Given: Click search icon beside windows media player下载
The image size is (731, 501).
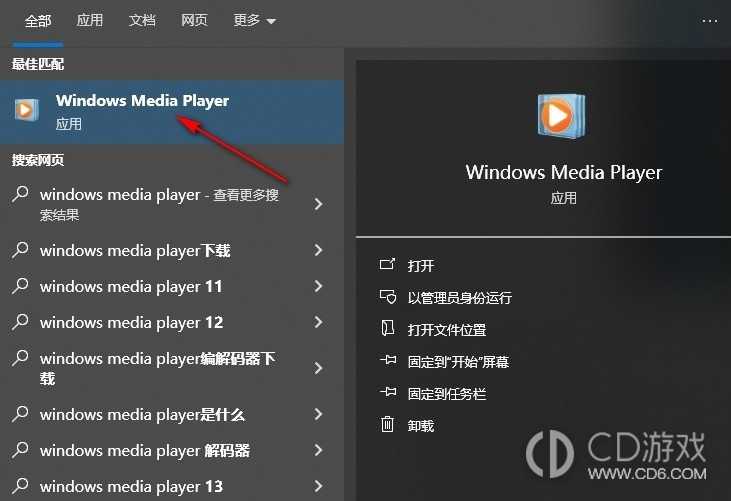Looking at the screenshot, I should tap(21, 250).
